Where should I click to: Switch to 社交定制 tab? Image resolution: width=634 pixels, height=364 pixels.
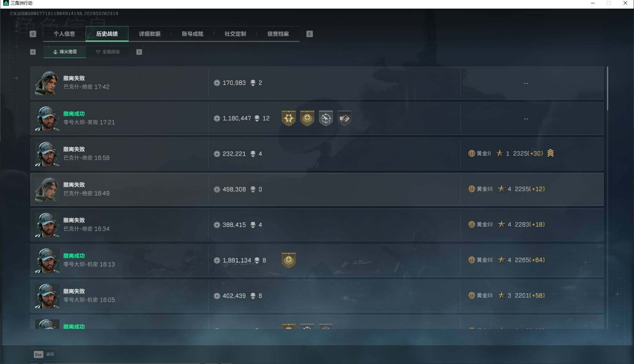[x=235, y=34]
